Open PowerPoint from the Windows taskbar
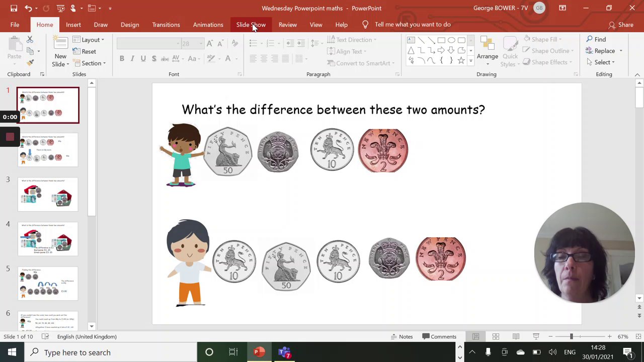Screen dimensions: 644x362 tap(259, 352)
